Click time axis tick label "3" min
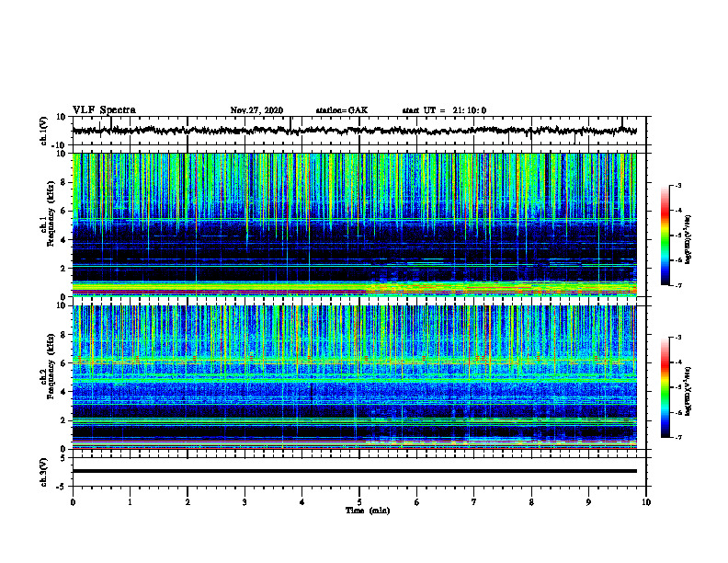The height and width of the screenshot is (563, 728). pos(245,502)
